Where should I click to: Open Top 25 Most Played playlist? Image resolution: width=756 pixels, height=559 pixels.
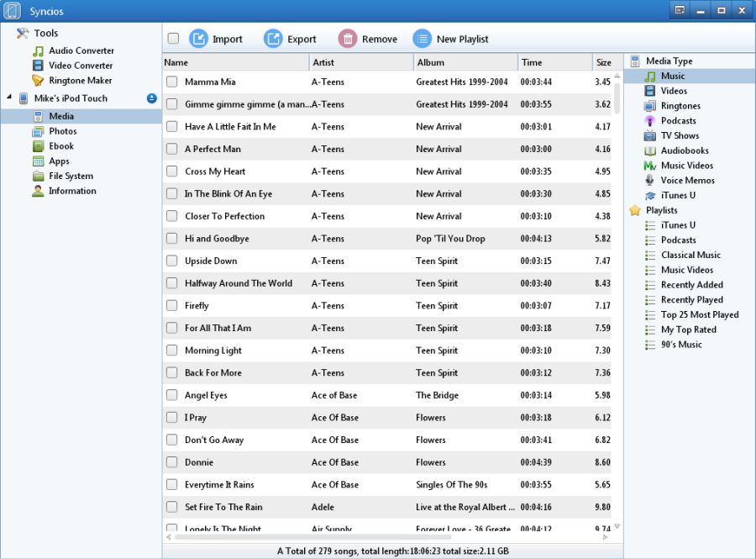[x=700, y=315]
